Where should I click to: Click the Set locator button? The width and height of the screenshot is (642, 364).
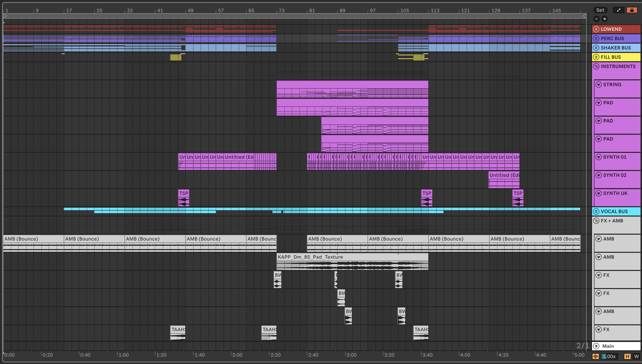point(600,10)
